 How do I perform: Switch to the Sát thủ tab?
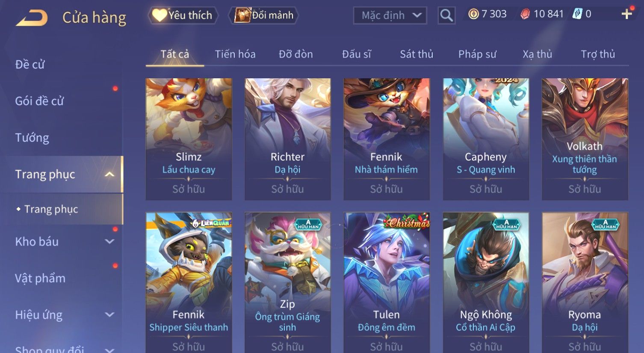click(x=417, y=54)
